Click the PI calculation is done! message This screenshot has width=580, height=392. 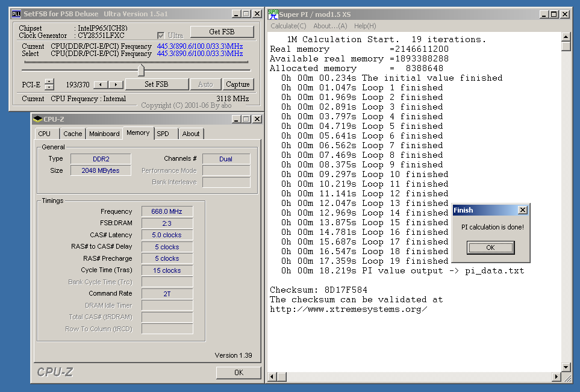493,227
